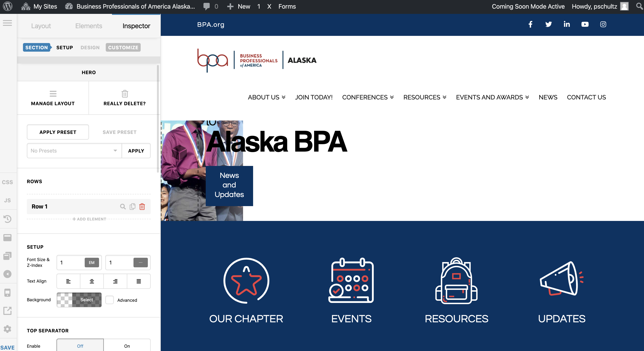This screenshot has width=644, height=351.
Task: Click the BPA.org top bar link
Action: point(211,24)
